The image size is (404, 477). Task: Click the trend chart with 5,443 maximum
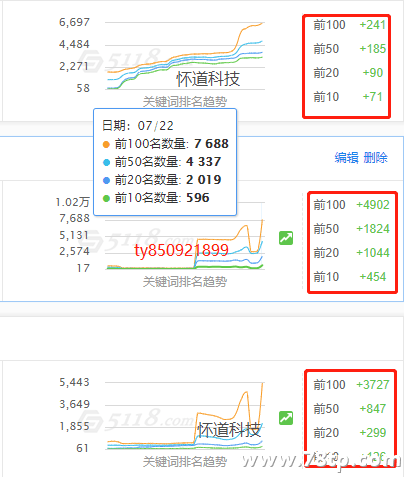tap(185, 416)
